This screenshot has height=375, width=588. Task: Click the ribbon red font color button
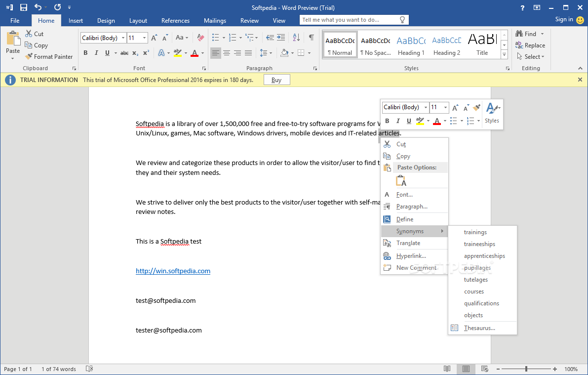pos(194,53)
